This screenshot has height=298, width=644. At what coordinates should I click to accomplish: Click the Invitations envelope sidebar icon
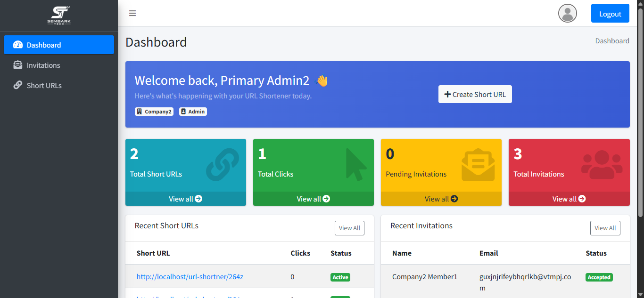click(x=18, y=65)
